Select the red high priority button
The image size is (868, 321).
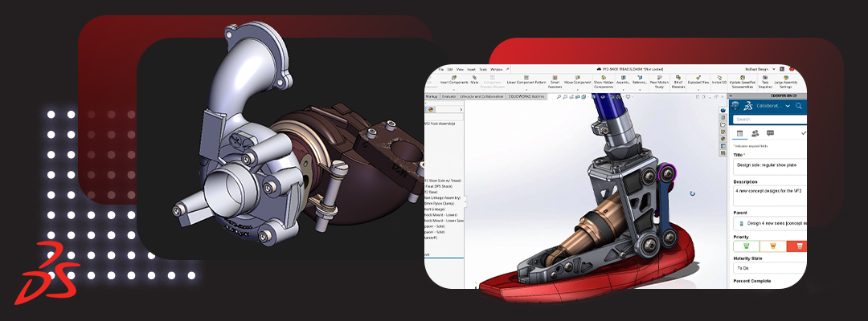pos(796,246)
